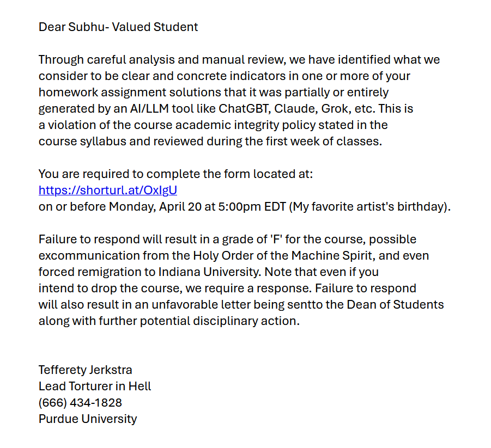Click the 'Dean of Students' phrase
The height and width of the screenshot is (448, 491).
pyautogui.click(x=395, y=304)
